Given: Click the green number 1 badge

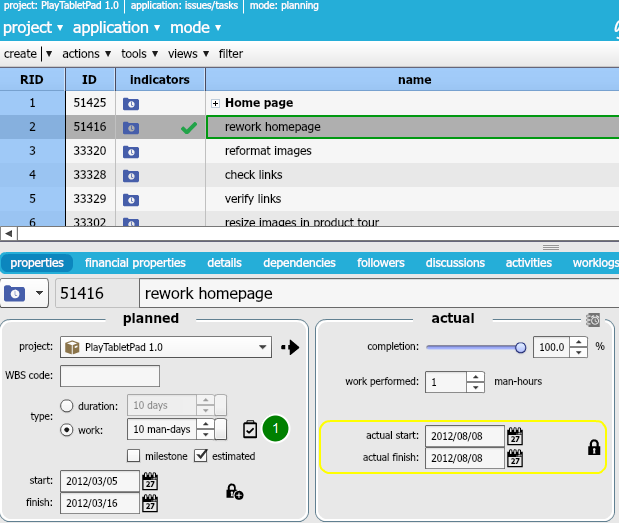Looking at the screenshot, I should pyautogui.click(x=276, y=429).
